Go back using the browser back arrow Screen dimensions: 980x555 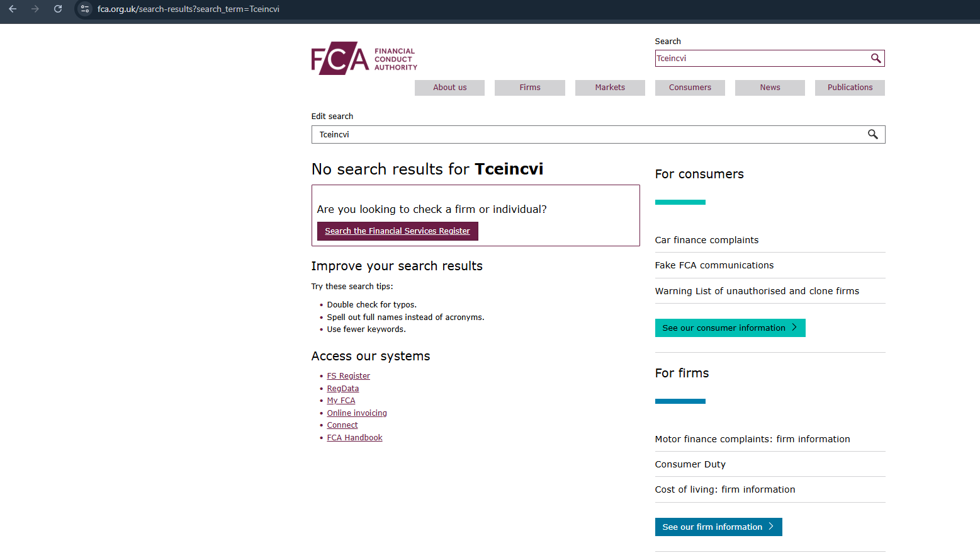tap(13, 9)
